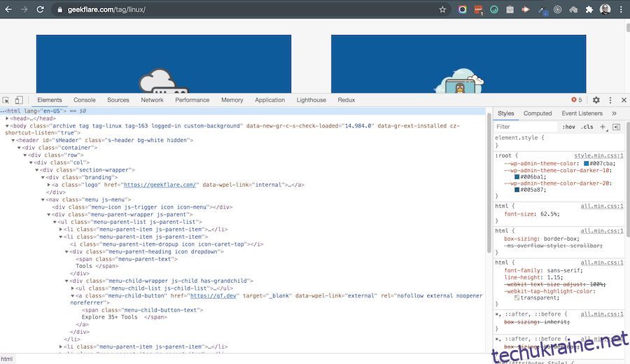Screen dimensions: 630x364
Task: Open style.min.css:1 source link
Action: pyautogui.click(x=598, y=155)
